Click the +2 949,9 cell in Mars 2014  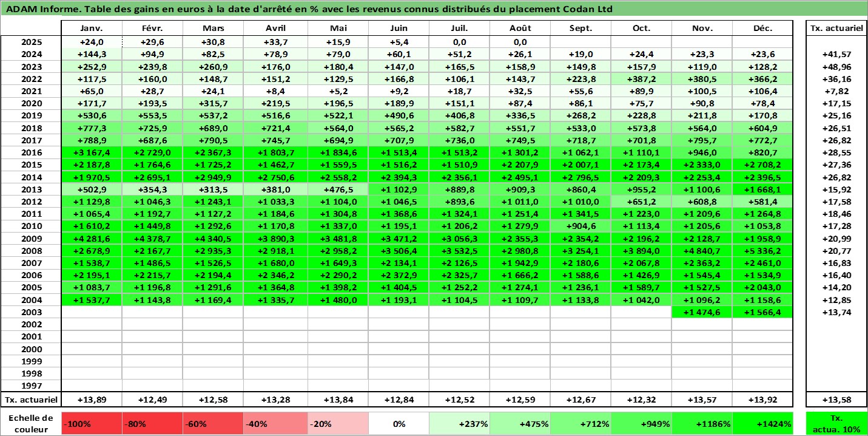click(214, 177)
